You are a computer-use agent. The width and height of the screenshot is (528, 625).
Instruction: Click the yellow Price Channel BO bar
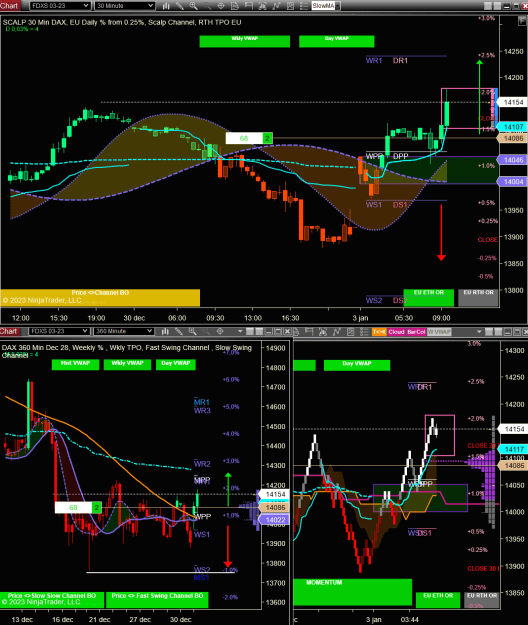pyautogui.click(x=100, y=297)
